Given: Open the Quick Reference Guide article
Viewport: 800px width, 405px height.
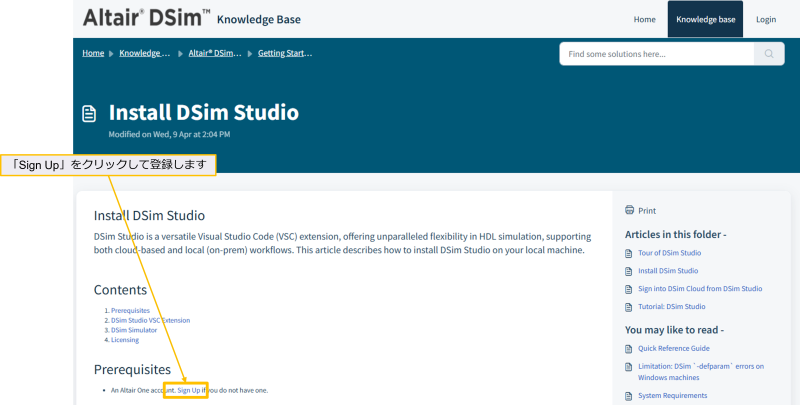Looking at the screenshot, I should coord(673,348).
